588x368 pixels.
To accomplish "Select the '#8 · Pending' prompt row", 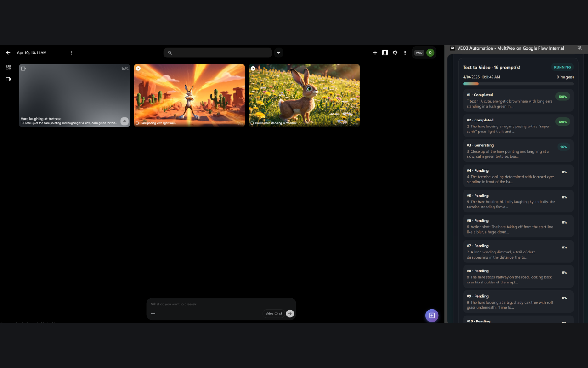I will tap(518, 276).
